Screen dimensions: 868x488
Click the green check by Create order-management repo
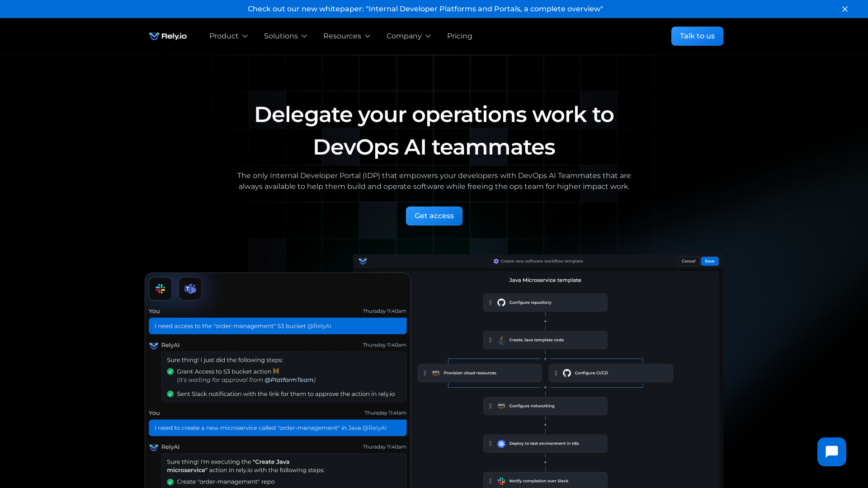170,482
